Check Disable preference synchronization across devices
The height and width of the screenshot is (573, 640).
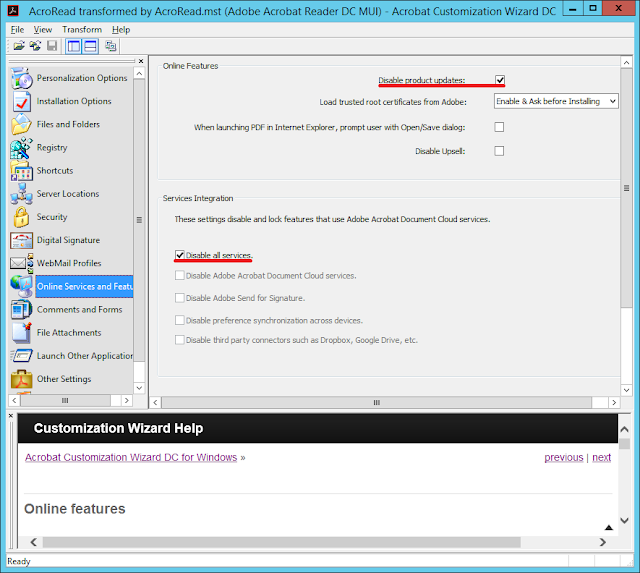[x=180, y=320]
